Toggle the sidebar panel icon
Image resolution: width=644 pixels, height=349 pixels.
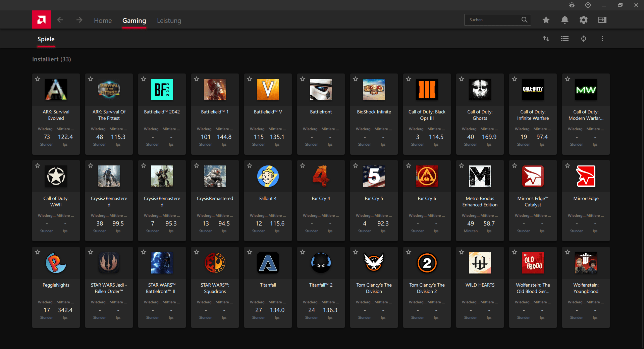(602, 20)
